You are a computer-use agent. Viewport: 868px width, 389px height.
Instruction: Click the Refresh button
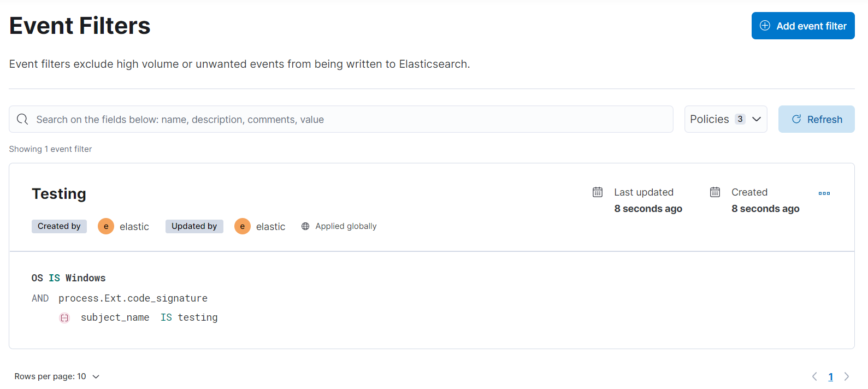click(816, 119)
